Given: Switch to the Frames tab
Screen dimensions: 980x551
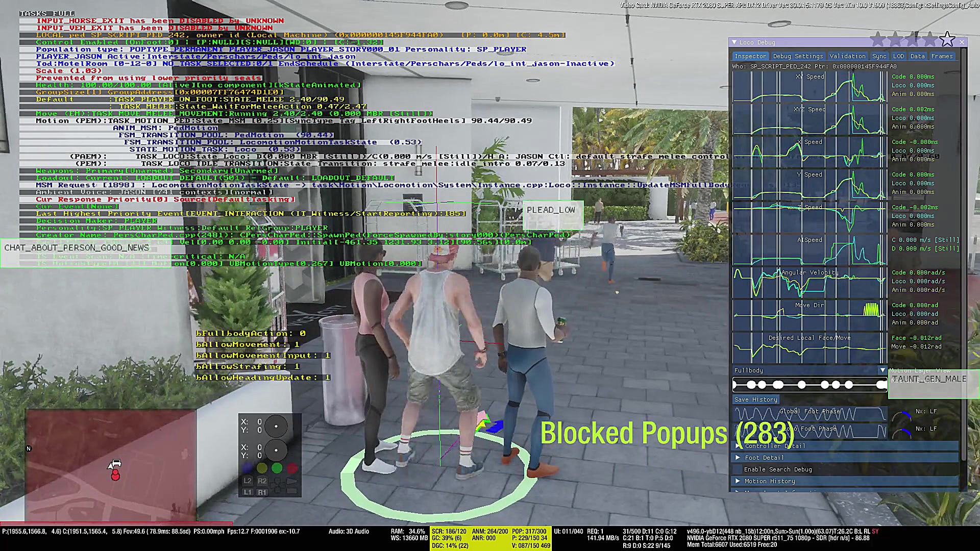Looking at the screenshot, I should (x=942, y=56).
